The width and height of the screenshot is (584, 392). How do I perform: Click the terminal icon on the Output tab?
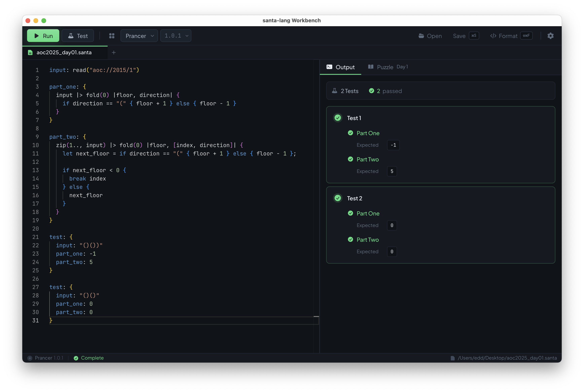329,67
